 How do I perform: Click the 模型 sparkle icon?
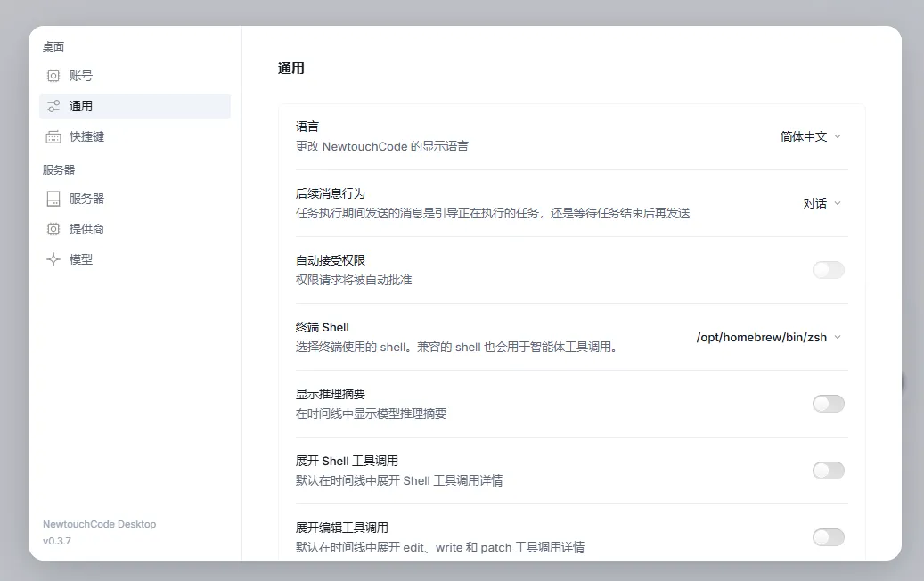click(53, 259)
